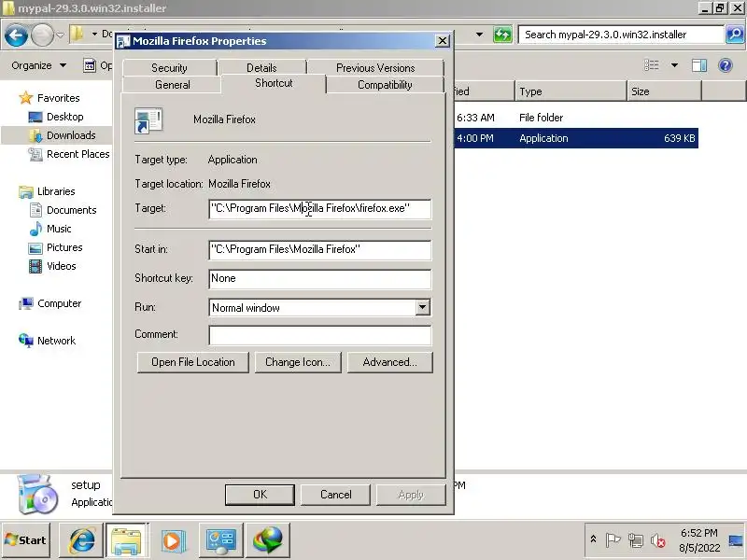Click Windows Explorer taskbar icon

pyautogui.click(x=126, y=540)
